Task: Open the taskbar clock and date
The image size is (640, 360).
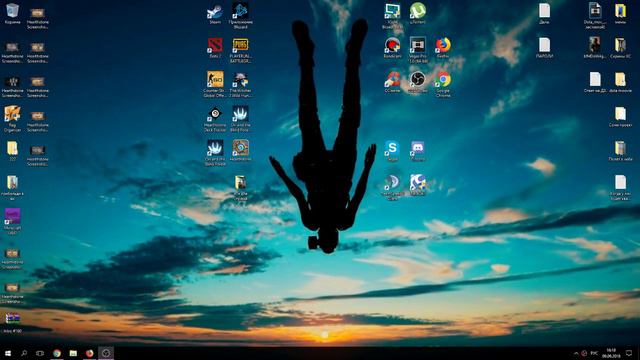Action: coord(611,353)
